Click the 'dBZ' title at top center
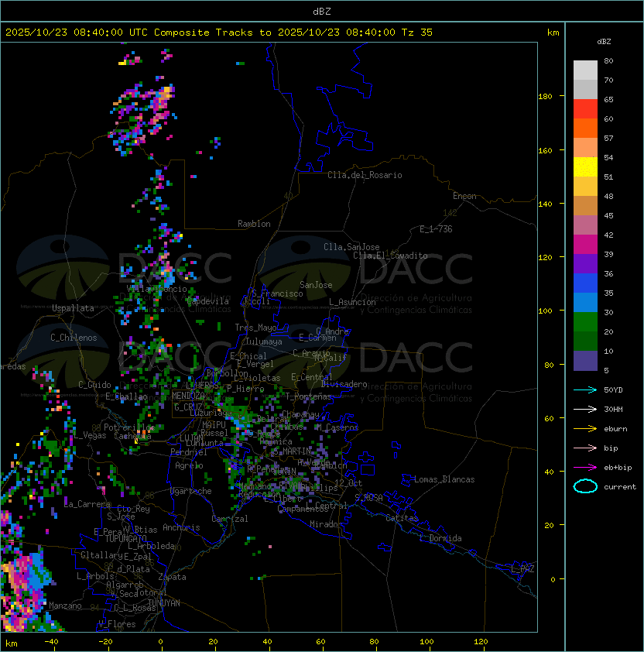This screenshot has height=652, width=644. pyautogui.click(x=322, y=11)
